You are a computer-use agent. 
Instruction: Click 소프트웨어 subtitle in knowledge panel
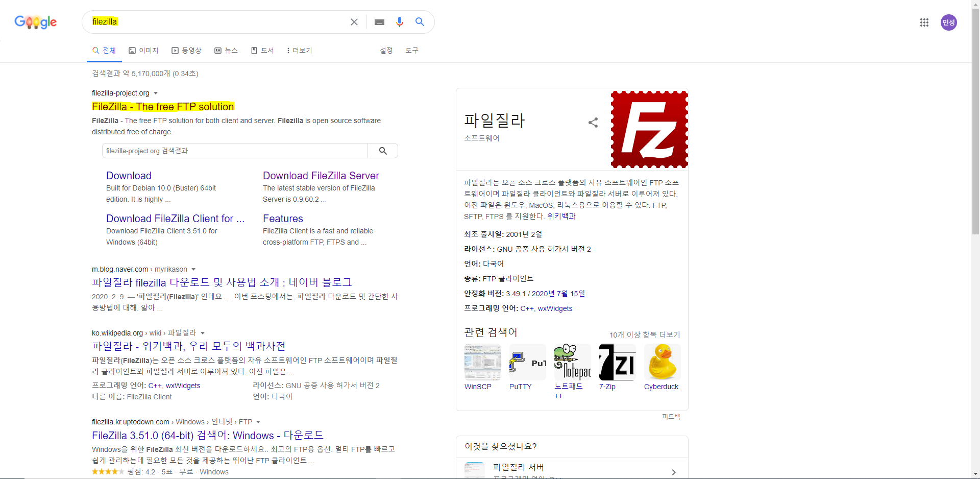[x=482, y=138]
